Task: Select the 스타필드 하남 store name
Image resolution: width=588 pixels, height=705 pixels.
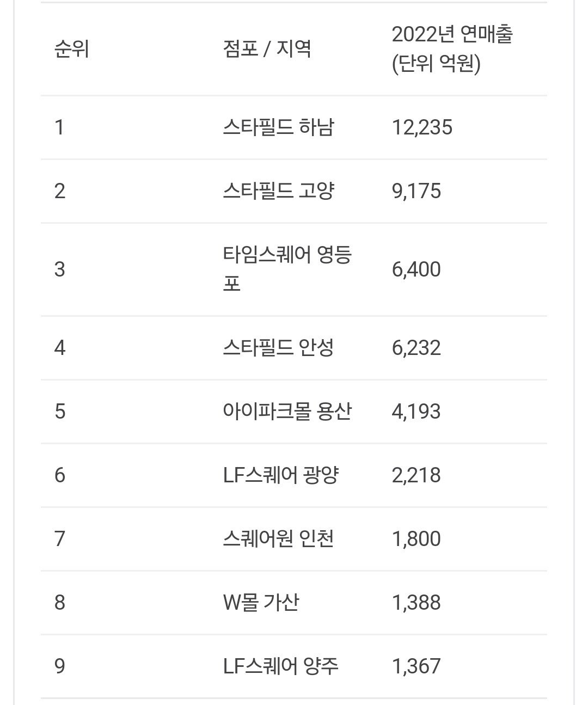Action: [x=278, y=127]
